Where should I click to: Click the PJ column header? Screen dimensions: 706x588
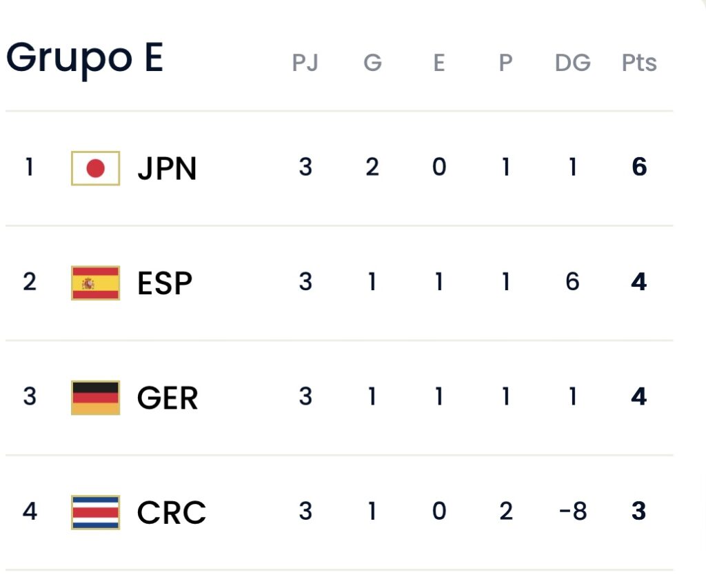point(305,63)
